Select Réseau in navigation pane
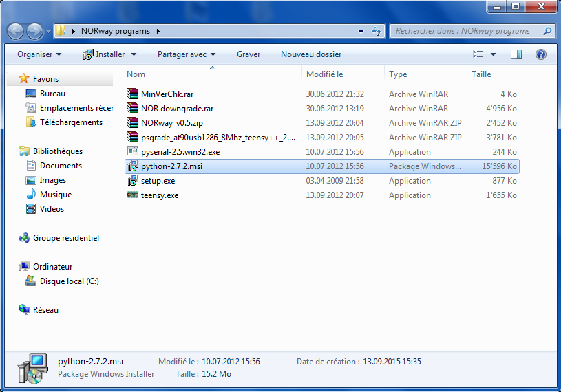Image resolution: width=561 pixels, height=392 pixels. tap(45, 309)
